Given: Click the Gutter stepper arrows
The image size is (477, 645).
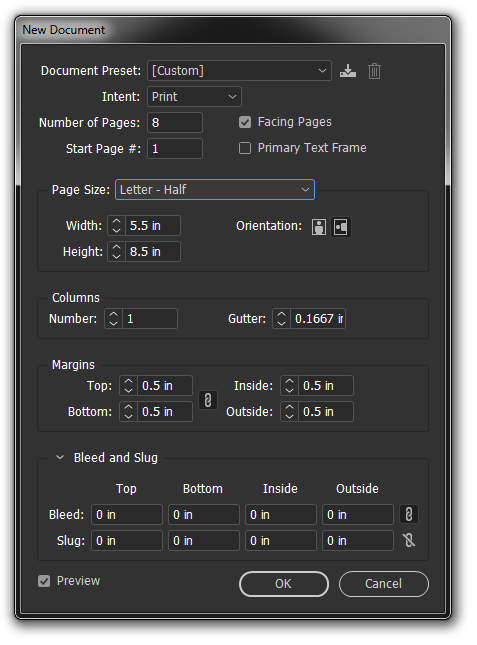Looking at the screenshot, I should [281, 319].
